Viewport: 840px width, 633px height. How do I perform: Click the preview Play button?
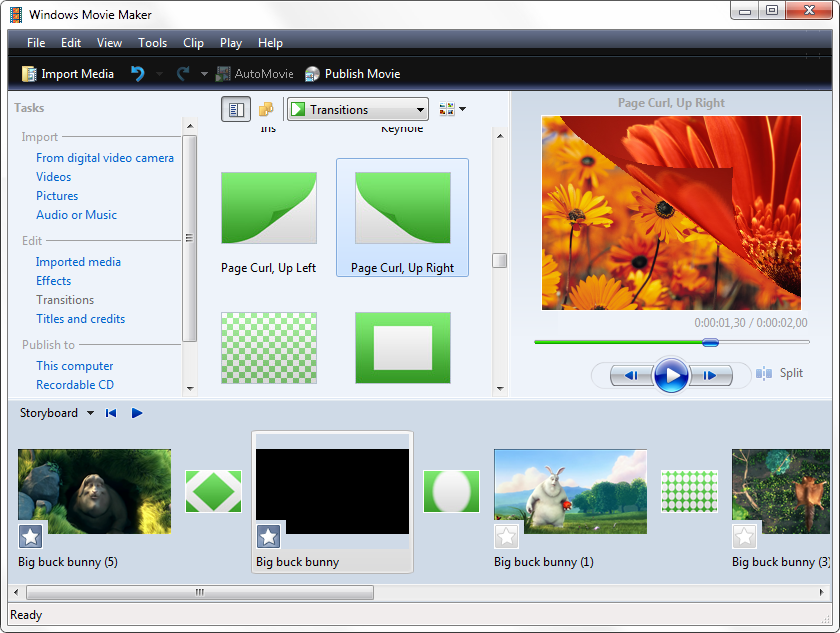[671, 375]
